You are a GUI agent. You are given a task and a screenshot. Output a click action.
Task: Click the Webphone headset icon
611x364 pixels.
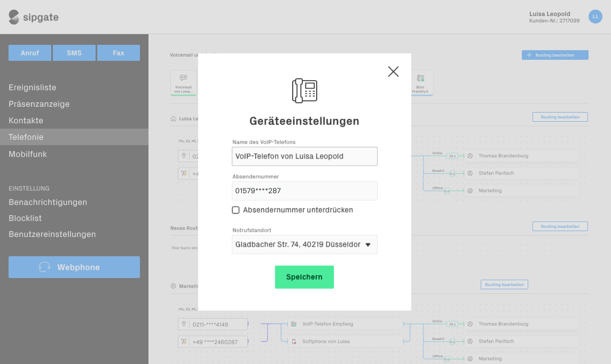[x=44, y=267]
